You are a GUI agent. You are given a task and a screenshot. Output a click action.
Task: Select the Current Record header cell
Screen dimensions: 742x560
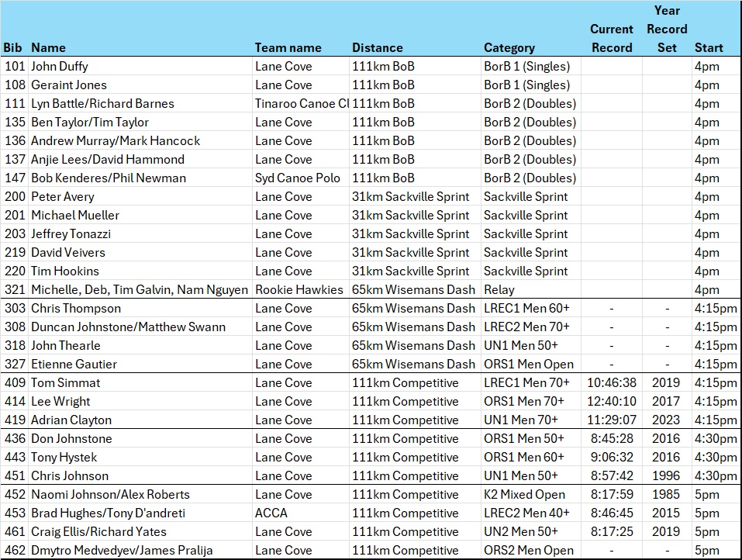pos(612,38)
